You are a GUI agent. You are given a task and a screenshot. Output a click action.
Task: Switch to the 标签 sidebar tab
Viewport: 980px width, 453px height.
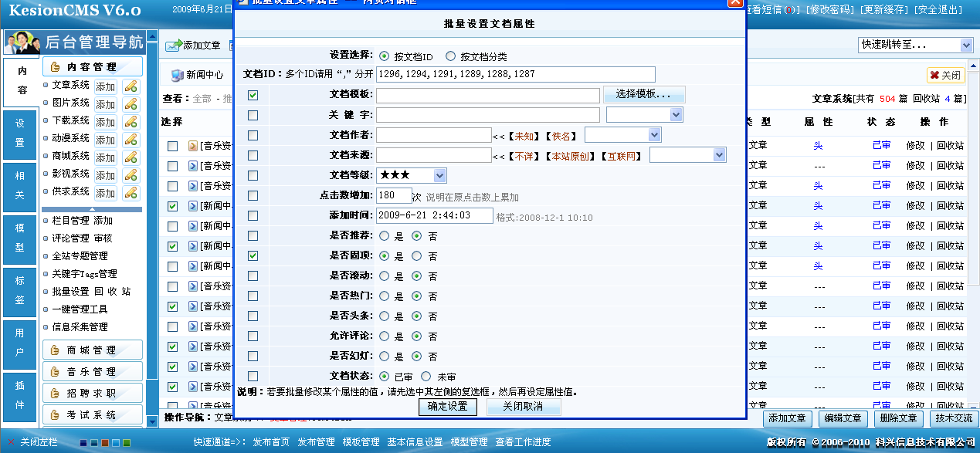click(20, 290)
